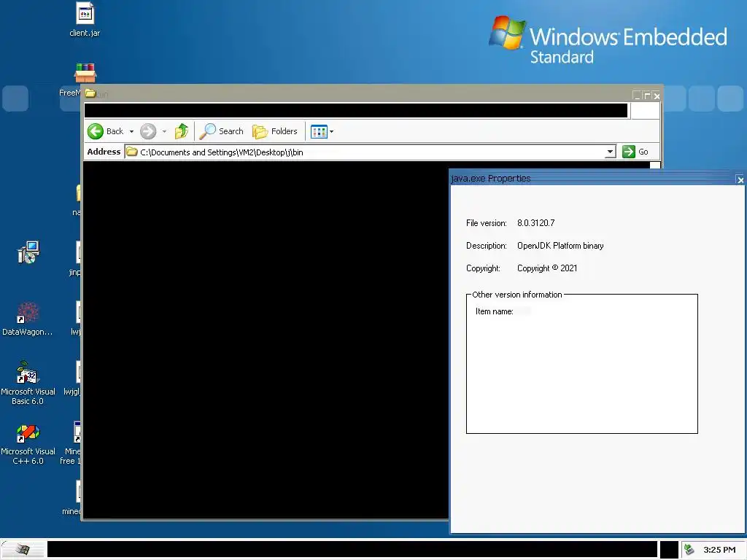
Task: Click the 3:25 PM clock
Action: tap(719, 550)
